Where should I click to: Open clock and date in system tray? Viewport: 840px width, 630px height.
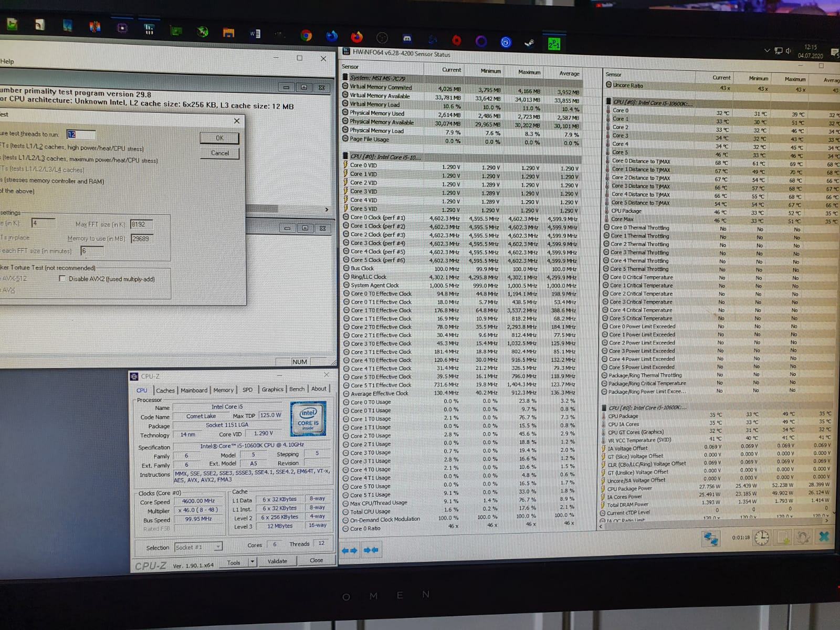click(810, 51)
